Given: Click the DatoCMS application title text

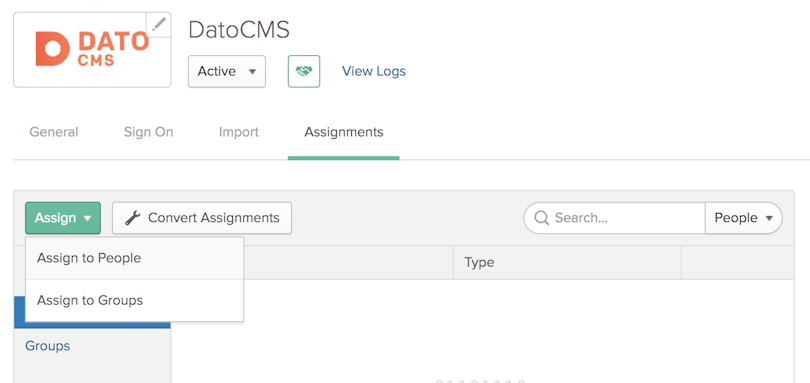Looking at the screenshot, I should (x=239, y=30).
